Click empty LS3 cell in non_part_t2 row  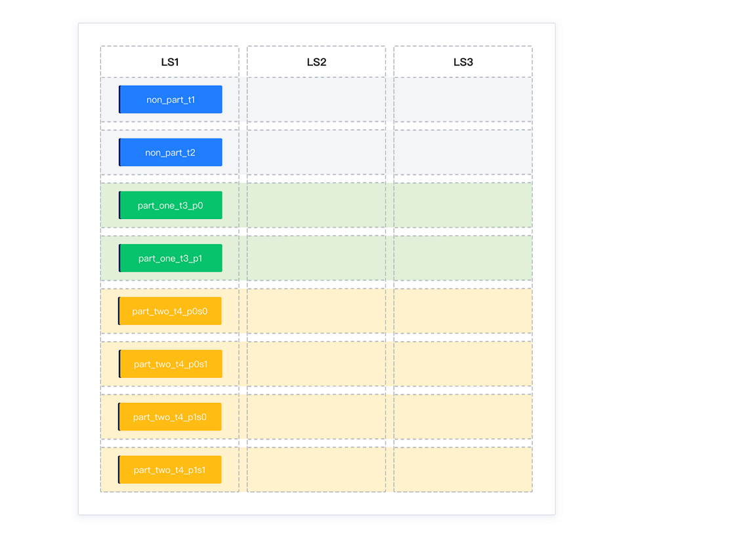pos(463,152)
